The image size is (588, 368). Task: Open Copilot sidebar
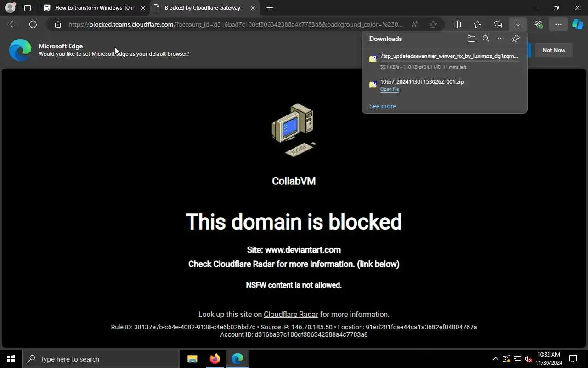click(578, 24)
